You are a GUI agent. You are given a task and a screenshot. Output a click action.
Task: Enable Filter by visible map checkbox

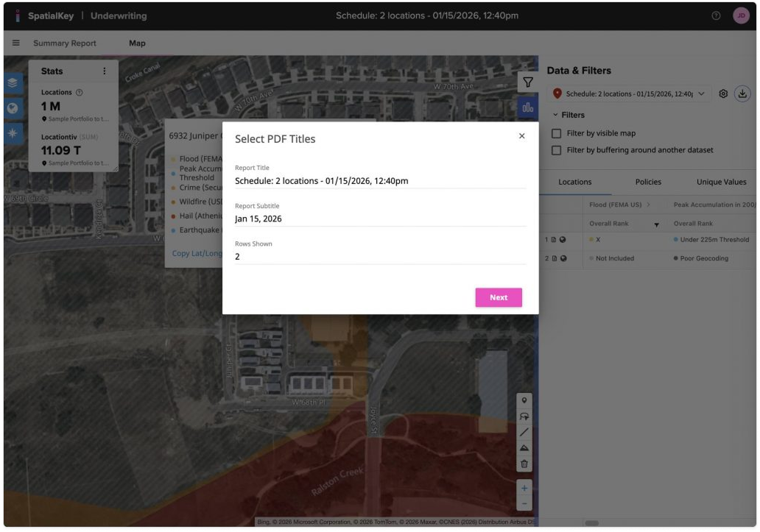point(557,133)
